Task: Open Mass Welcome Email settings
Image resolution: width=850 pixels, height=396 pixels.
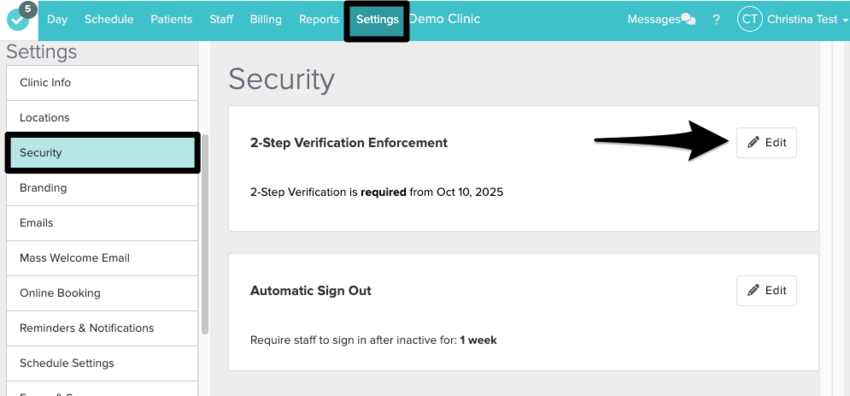Action: click(x=102, y=258)
